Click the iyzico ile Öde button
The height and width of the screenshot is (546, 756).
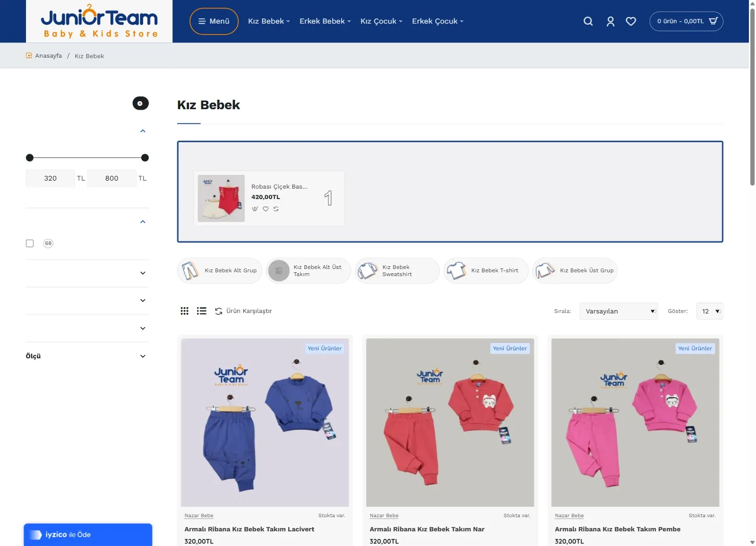[88, 535]
